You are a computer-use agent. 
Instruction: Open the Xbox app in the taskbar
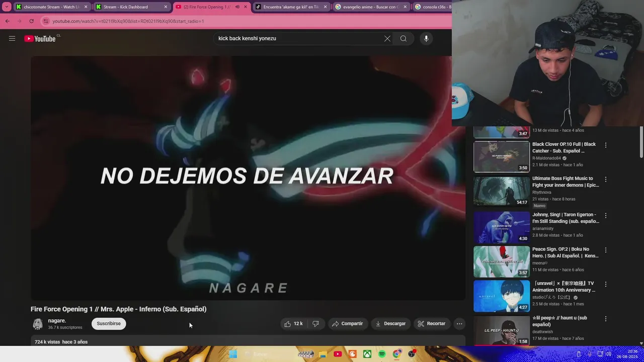coord(367,354)
